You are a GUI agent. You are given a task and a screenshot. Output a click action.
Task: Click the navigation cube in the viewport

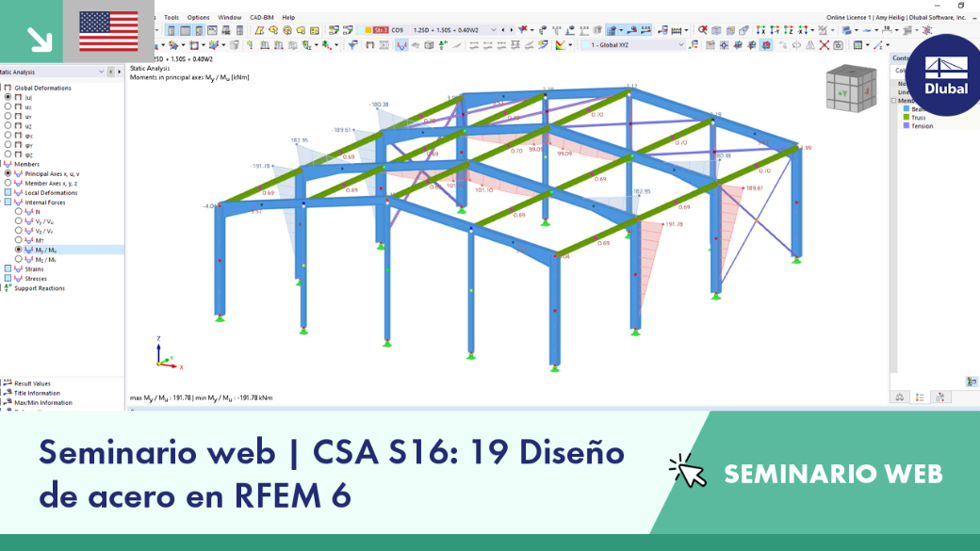point(851,89)
